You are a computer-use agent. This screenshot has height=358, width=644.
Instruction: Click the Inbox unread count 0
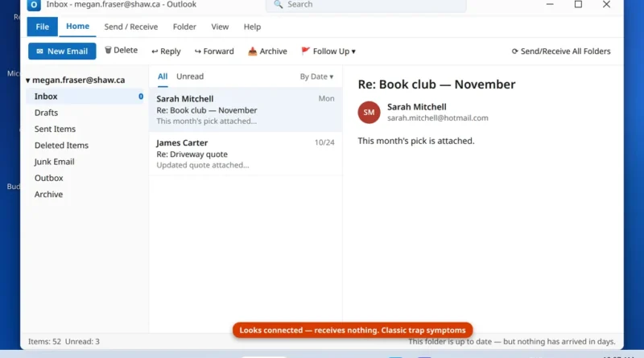[x=140, y=97]
